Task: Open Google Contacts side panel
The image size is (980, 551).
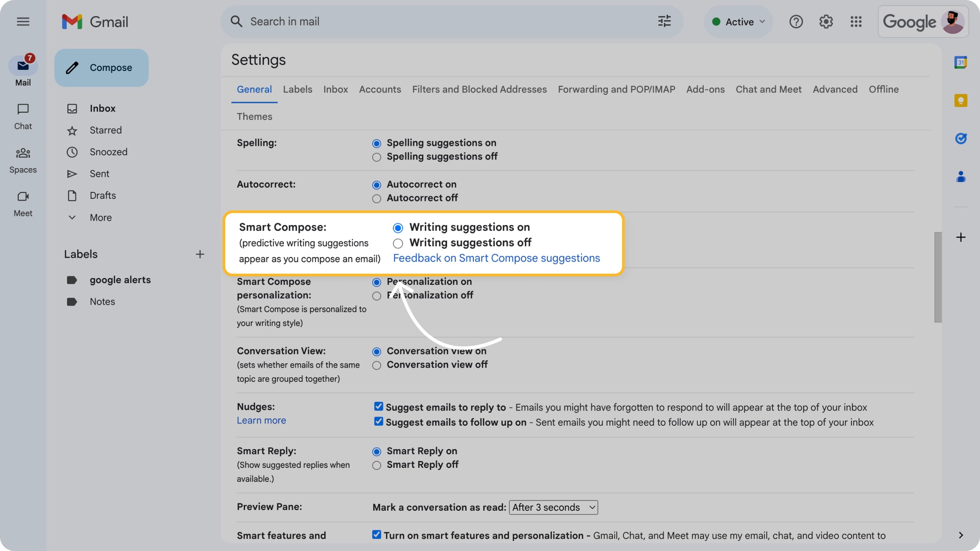Action: [x=961, y=175]
